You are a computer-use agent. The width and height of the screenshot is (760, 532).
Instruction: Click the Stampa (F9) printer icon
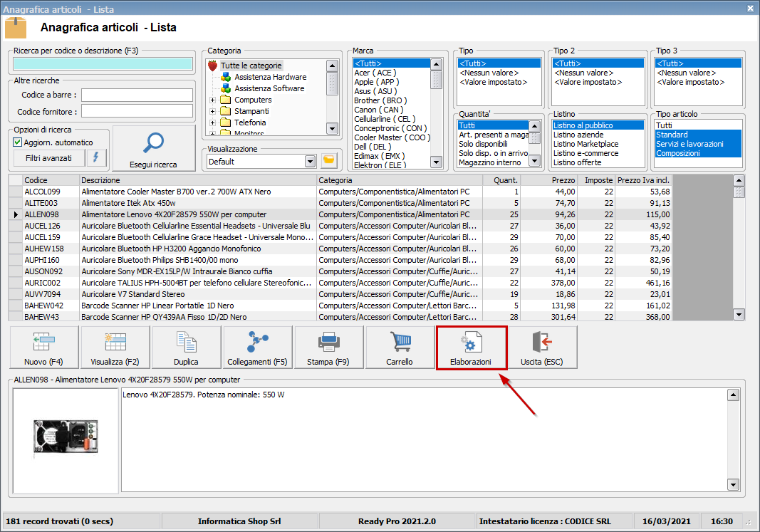point(328,342)
